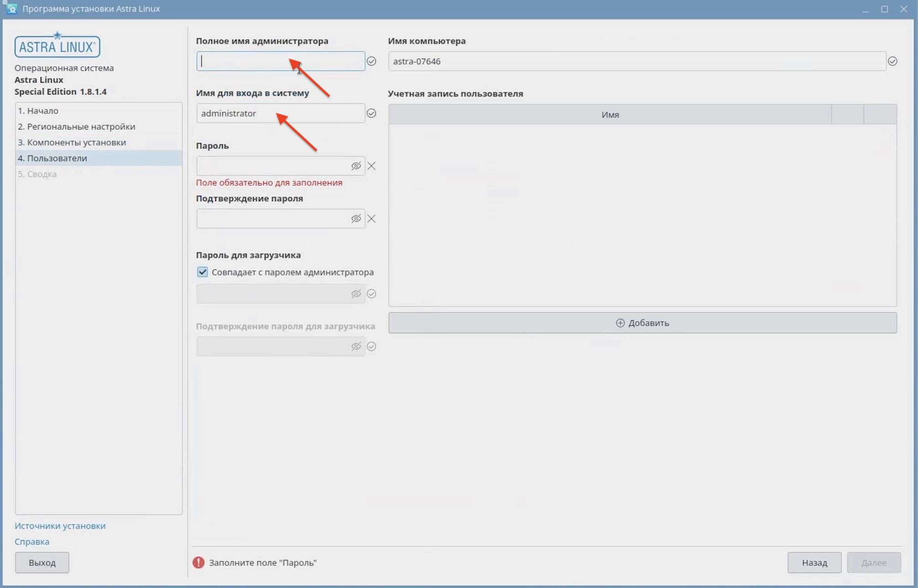Show the Пароль field contents with the eye icon

(356, 166)
